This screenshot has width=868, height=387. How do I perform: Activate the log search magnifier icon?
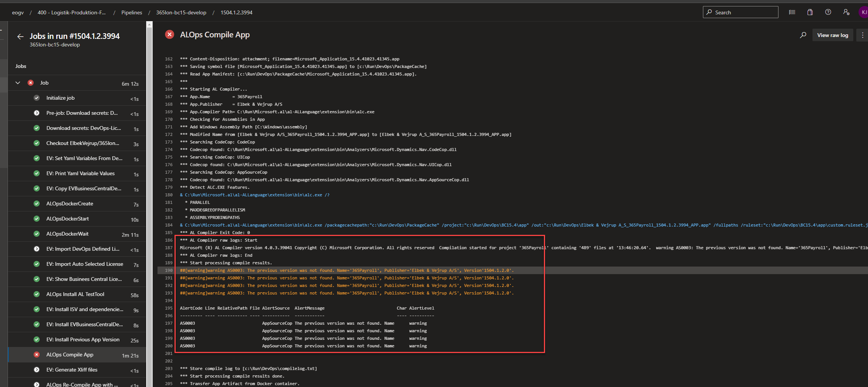coord(803,35)
